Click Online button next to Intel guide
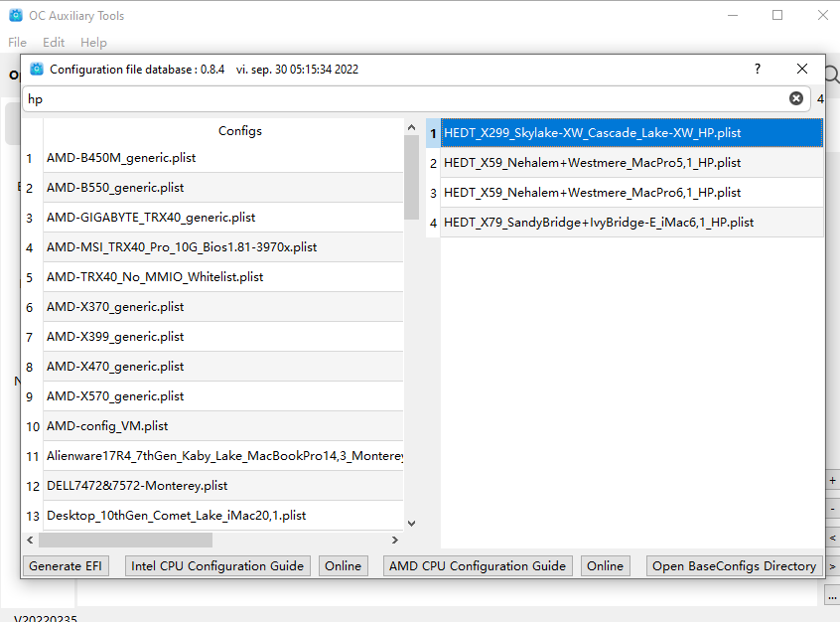Image resolution: width=840 pixels, height=622 pixels. point(343,566)
